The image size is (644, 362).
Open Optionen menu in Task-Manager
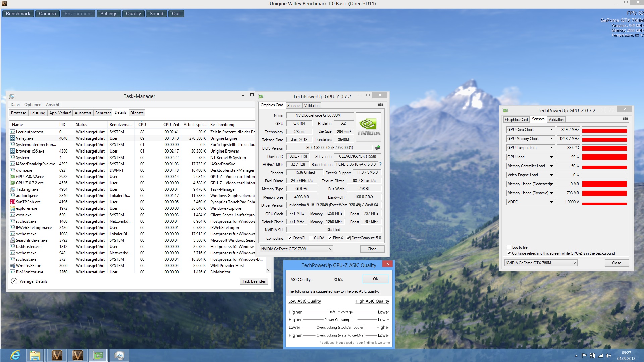tap(33, 105)
